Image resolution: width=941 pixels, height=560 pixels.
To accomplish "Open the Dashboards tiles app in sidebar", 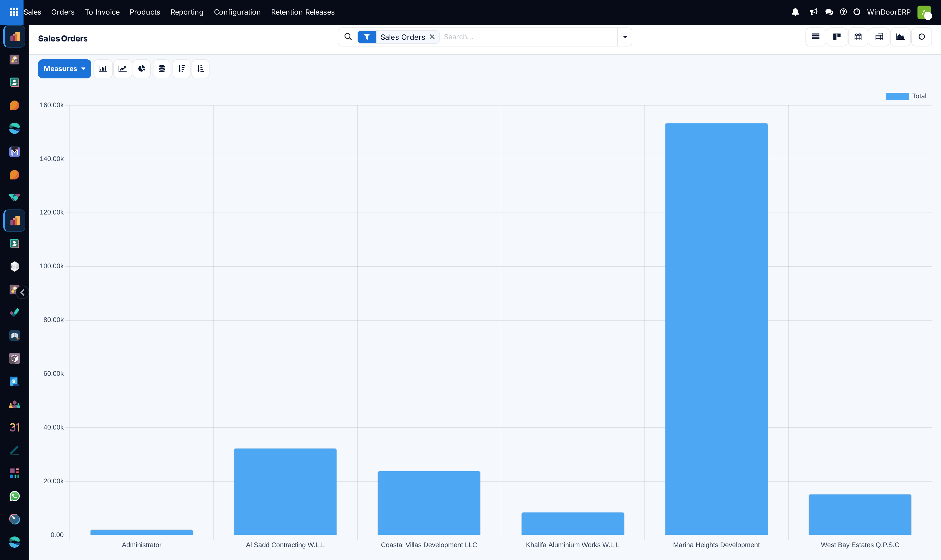I will [14, 473].
